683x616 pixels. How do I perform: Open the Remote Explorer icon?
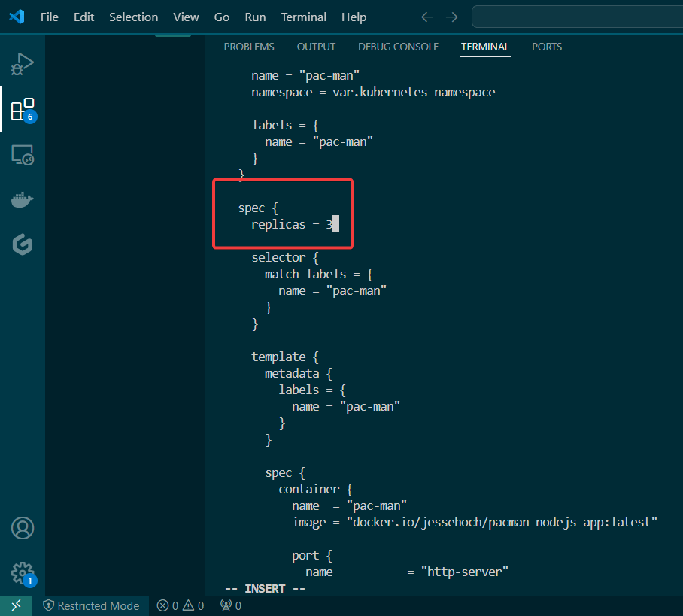(23, 155)
